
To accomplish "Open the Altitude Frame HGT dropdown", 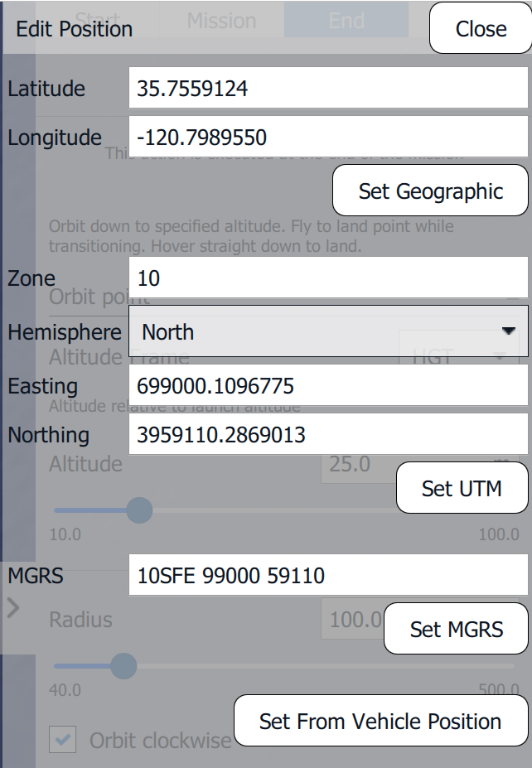I will [x=458, y=356].
